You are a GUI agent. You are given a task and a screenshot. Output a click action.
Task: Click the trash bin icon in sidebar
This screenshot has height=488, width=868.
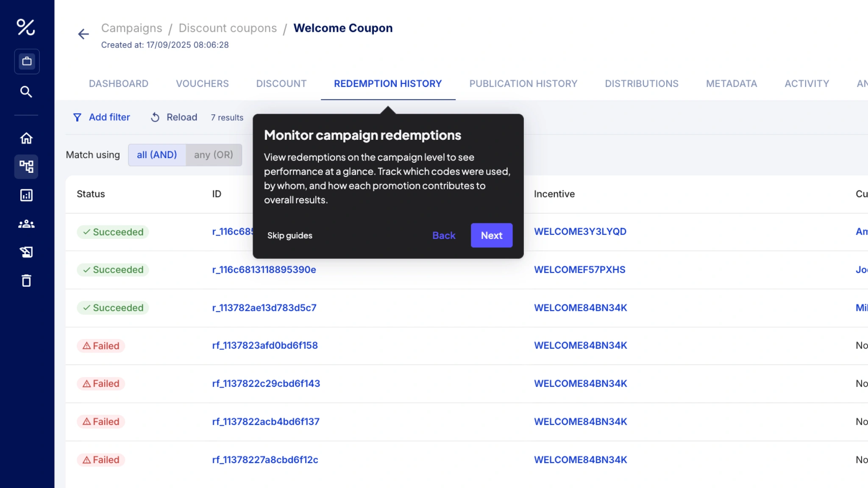pos(26,281)
